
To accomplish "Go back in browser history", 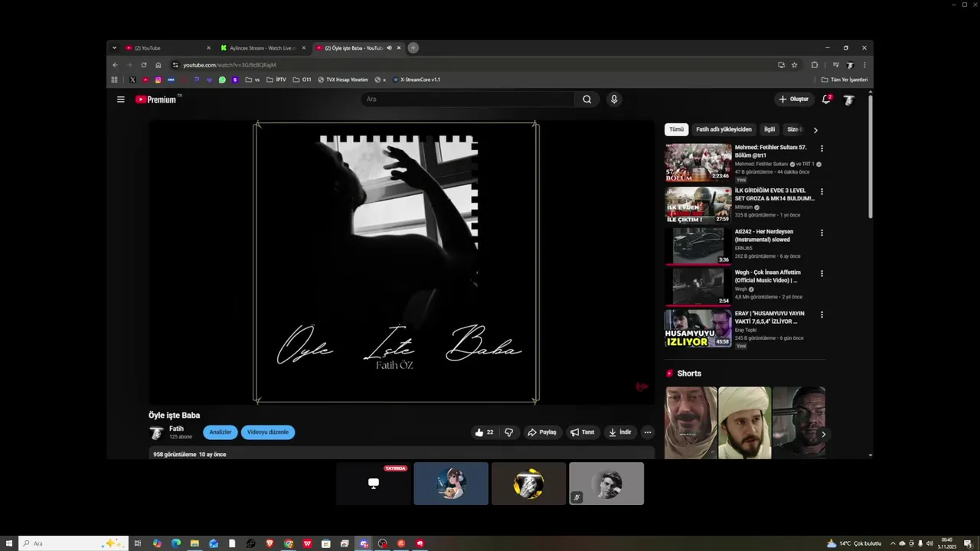I will point(115,65).
